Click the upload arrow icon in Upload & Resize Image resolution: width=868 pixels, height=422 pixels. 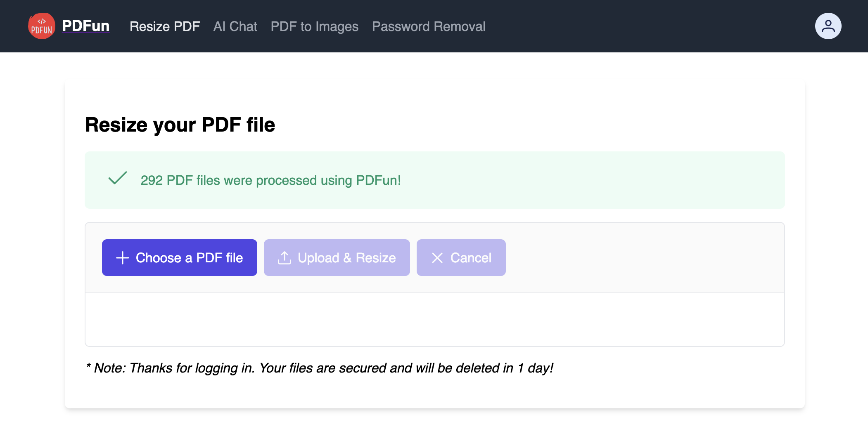pyautogui.click(x=284, y=257)
